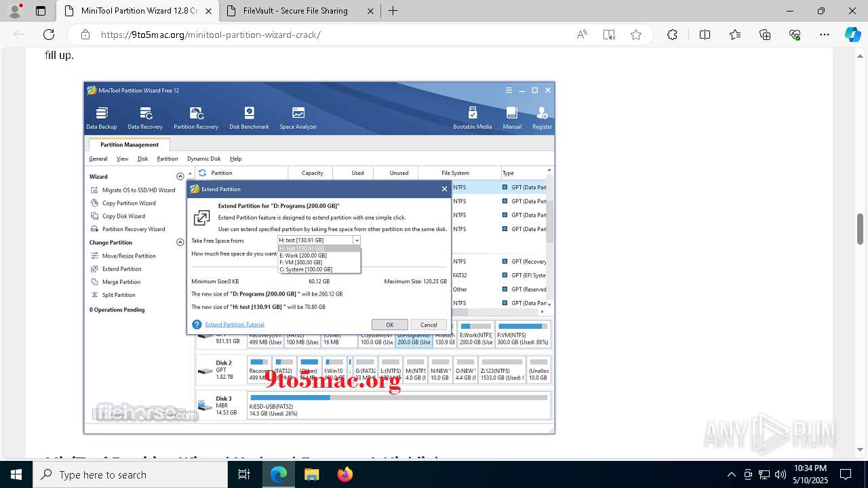
Task: Open Browser essentials heart icon
Action: pos(795,35)
